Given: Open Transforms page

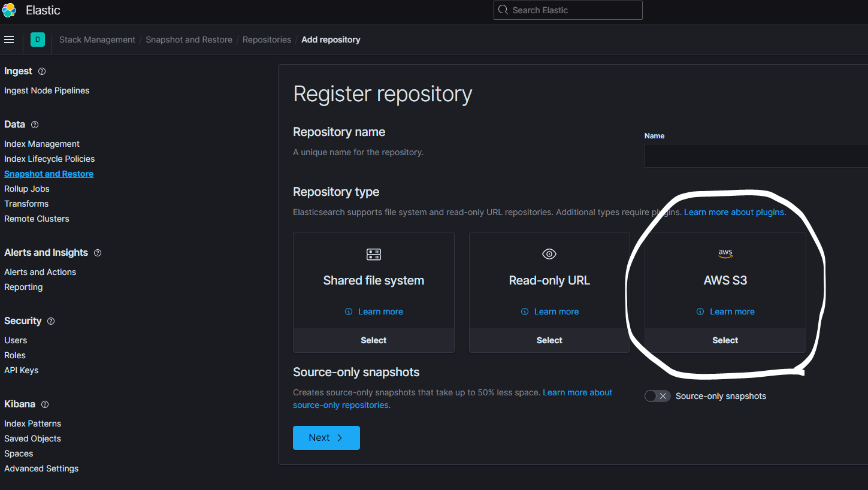Looking at the screenshot, I should (26, 204).
